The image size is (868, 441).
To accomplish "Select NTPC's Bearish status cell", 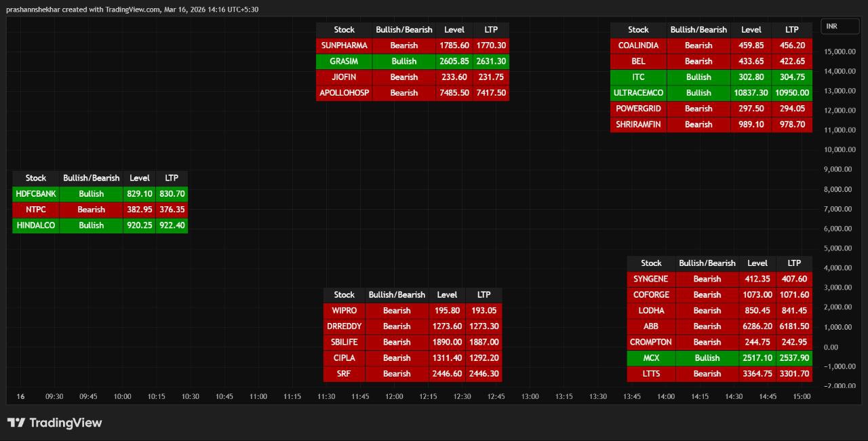I will pyautogui.click(x=91, y=209).
